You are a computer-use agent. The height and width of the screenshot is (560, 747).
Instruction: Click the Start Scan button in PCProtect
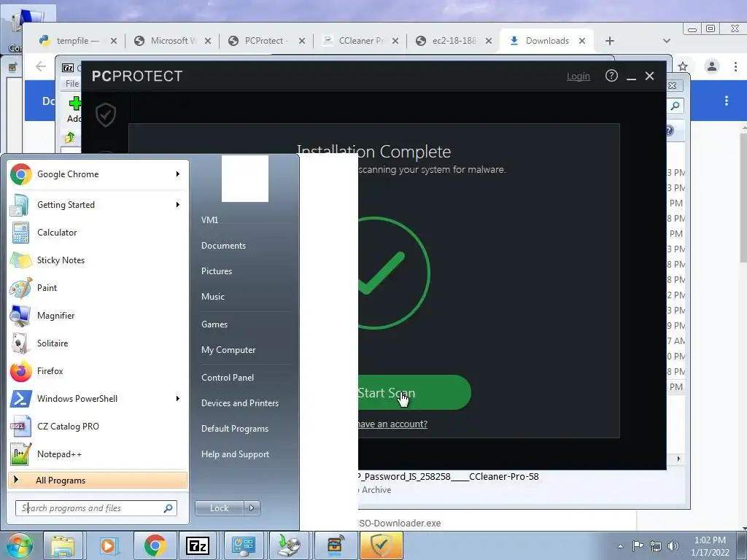click(x=414, y=393)
